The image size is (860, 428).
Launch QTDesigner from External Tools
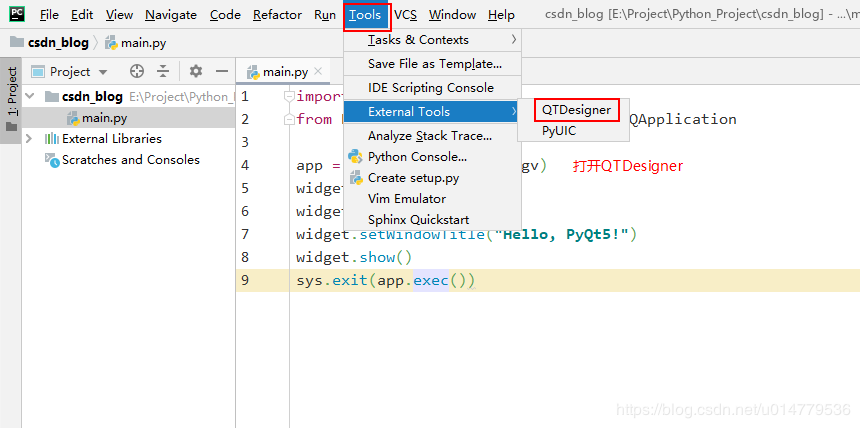(576, 110)
